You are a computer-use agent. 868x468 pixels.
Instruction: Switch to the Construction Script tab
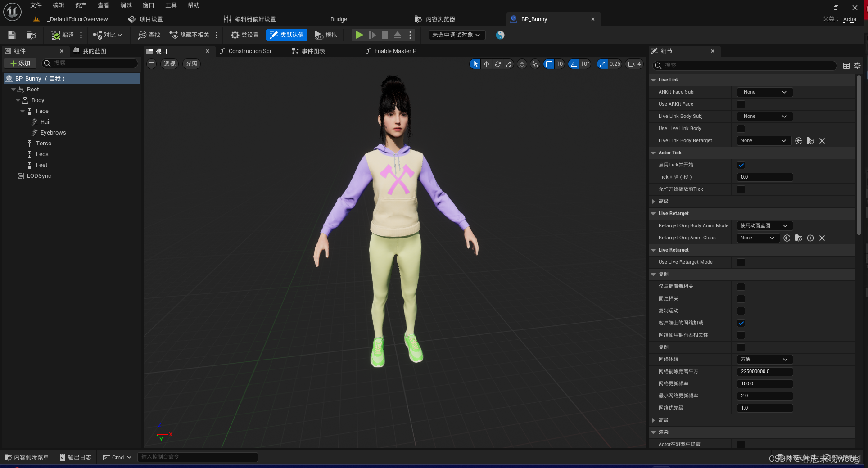[248, 51]
